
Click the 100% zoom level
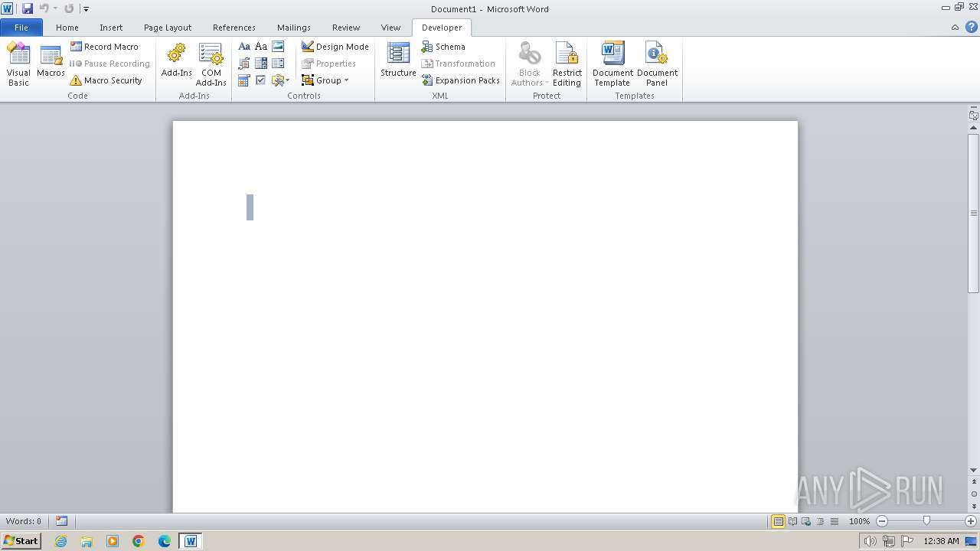[859, 521]
